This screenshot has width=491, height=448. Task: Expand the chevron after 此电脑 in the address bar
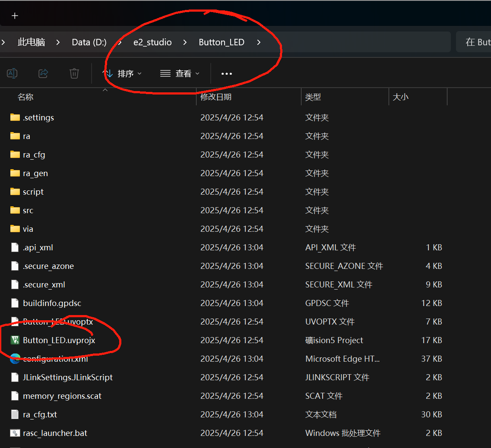pos(58,42)
